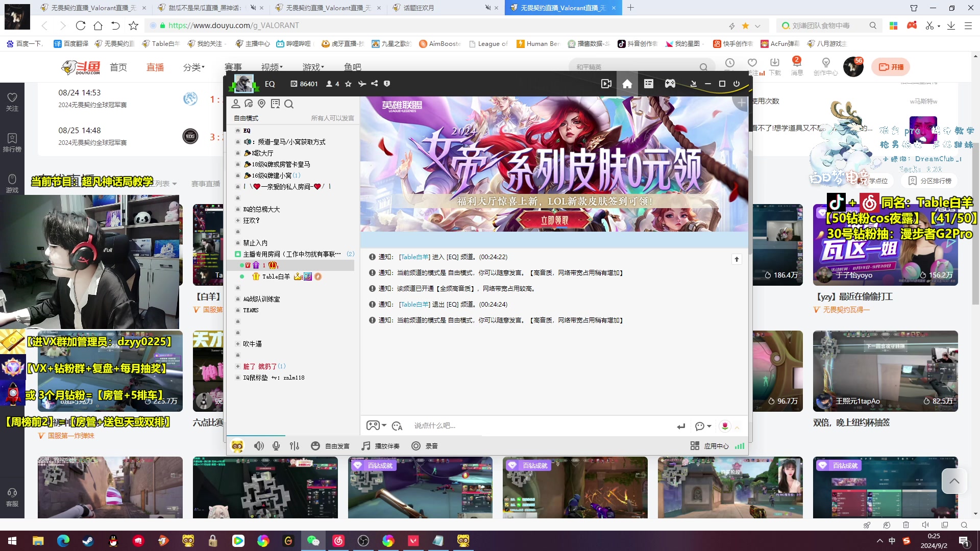Open Douyu 直播 nav item
The height and width of the screenshot is (551, 980).
[x=155, y=67]
